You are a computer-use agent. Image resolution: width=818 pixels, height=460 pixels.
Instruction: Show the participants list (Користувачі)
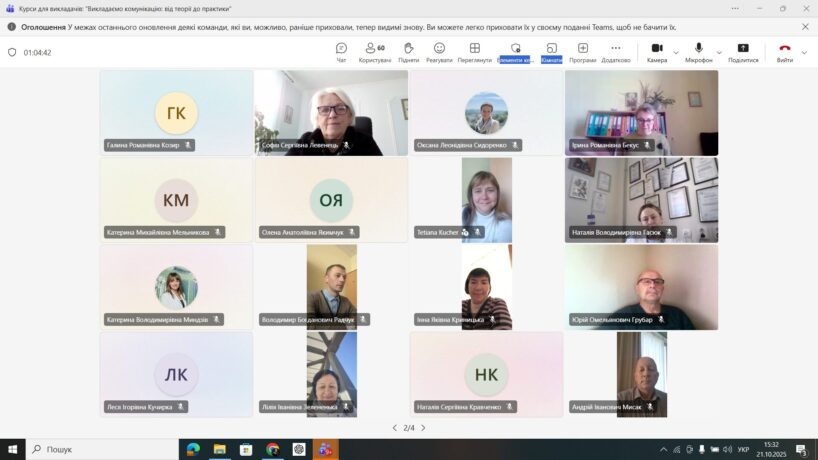[x=375, y=51]
